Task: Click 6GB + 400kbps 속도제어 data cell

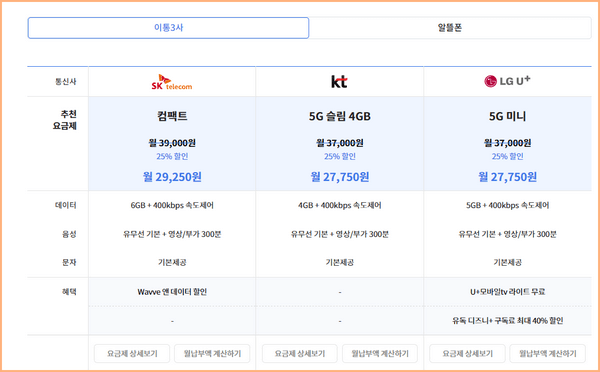Action: (x=172, y=205)
